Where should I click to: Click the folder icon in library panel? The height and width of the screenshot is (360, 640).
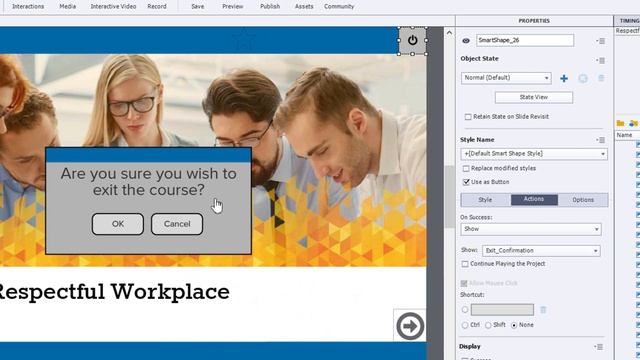(x=620, y=123)
